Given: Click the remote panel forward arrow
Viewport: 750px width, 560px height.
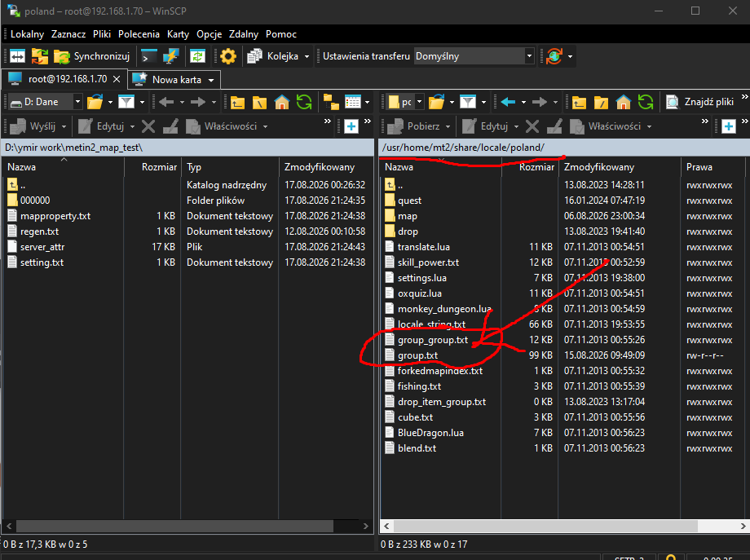Looking at the screenshot, I should [x=540, y=102].
